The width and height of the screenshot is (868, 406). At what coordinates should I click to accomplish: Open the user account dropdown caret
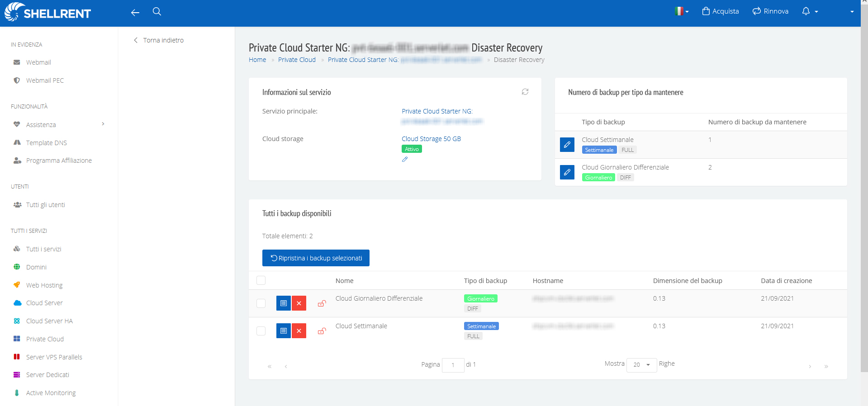point(852,12)
